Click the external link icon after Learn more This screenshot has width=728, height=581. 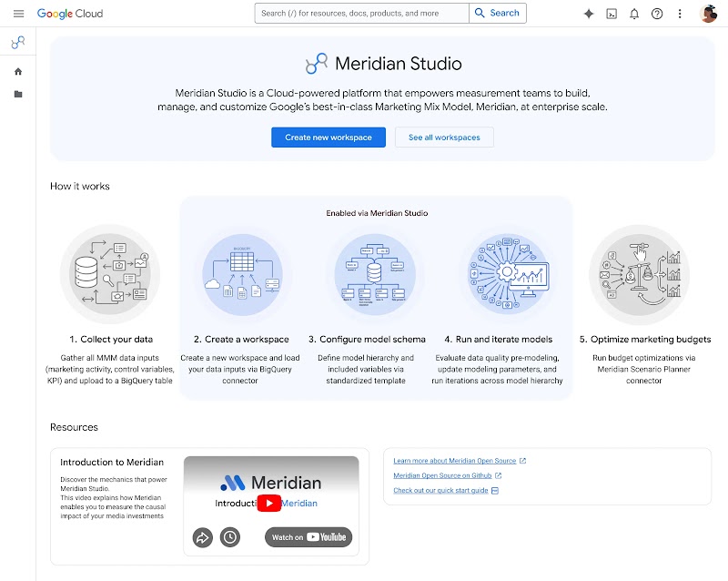pos(522,461)
